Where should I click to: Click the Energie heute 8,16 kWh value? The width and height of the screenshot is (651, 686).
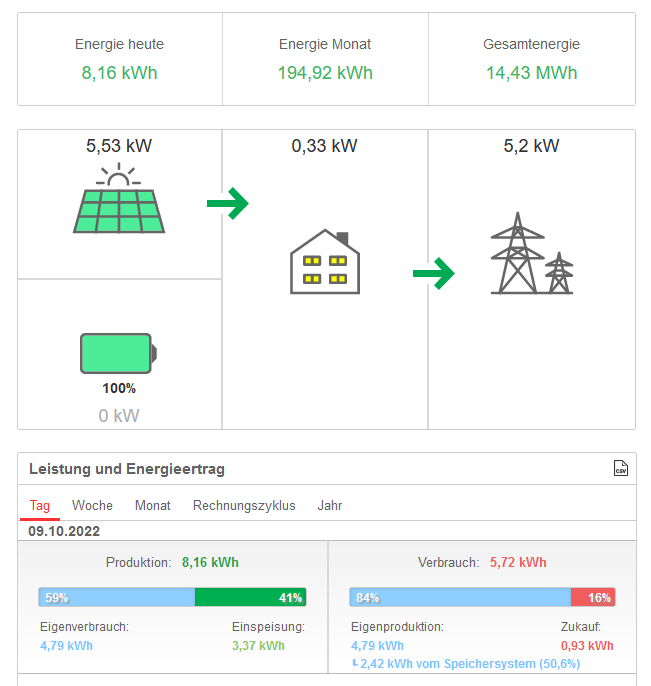pos(119,73)
